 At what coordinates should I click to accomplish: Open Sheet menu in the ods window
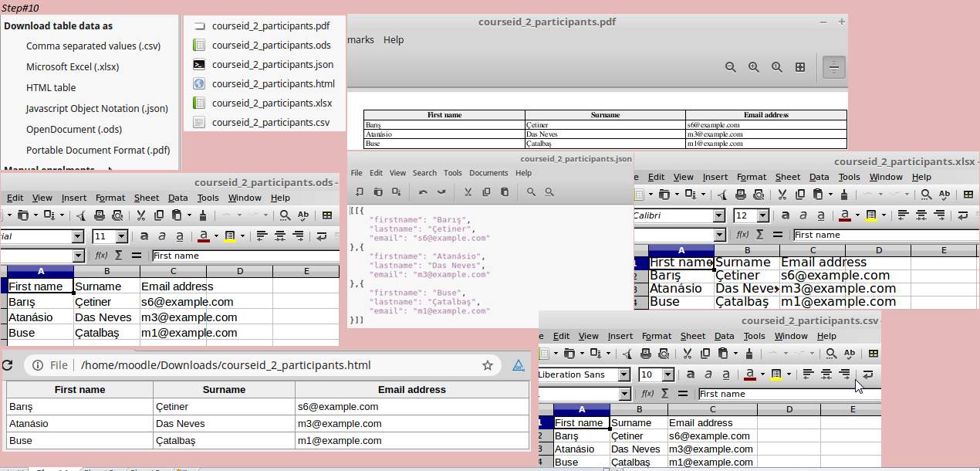coord(147,198)
